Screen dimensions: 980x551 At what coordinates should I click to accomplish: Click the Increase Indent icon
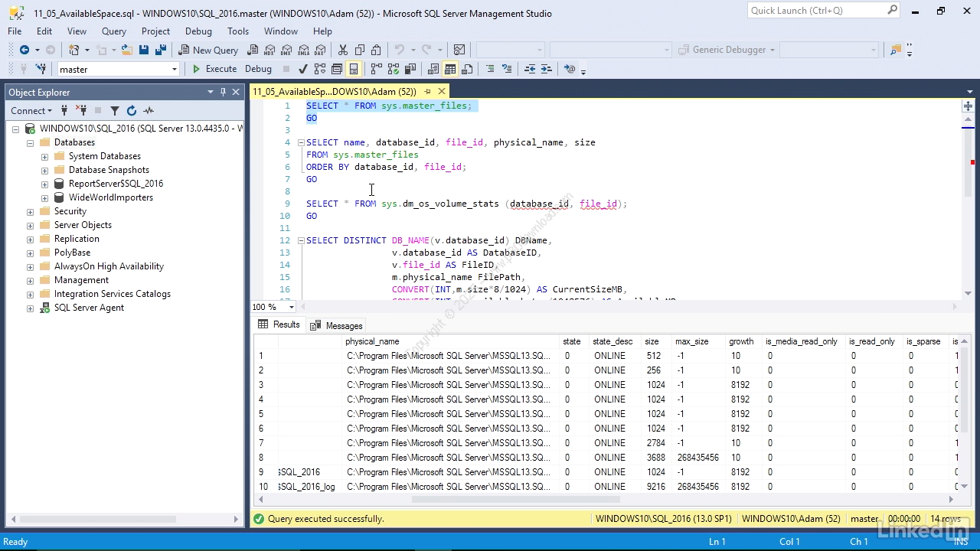click(x=546, y=69)
